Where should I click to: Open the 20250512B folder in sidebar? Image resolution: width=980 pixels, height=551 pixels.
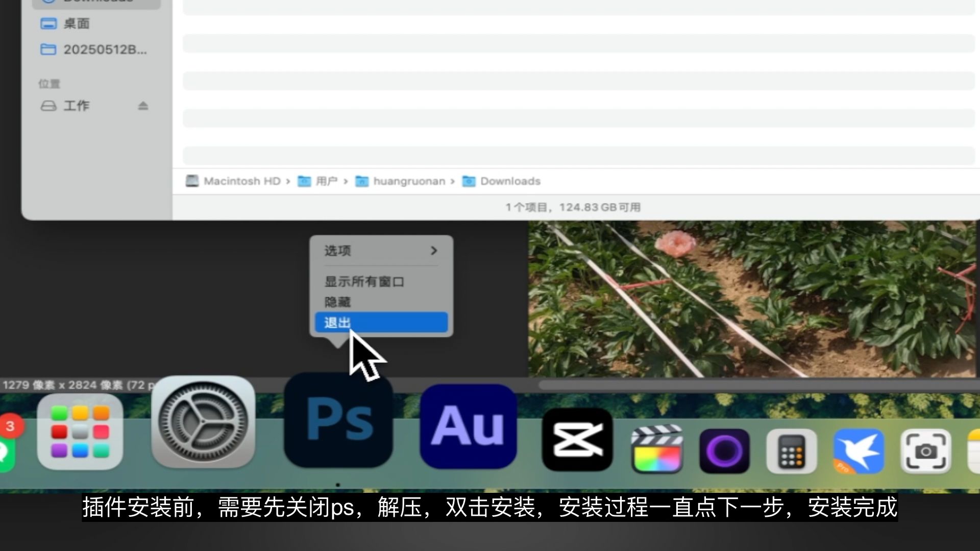(x=105, y=49)
